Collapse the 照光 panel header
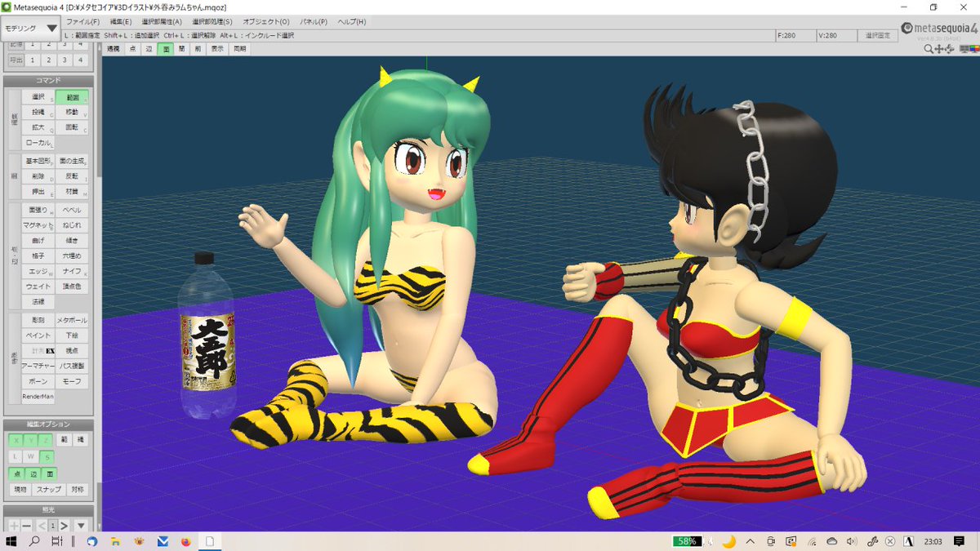The width and height of the screenshot is (980, 551). (49, 509)
